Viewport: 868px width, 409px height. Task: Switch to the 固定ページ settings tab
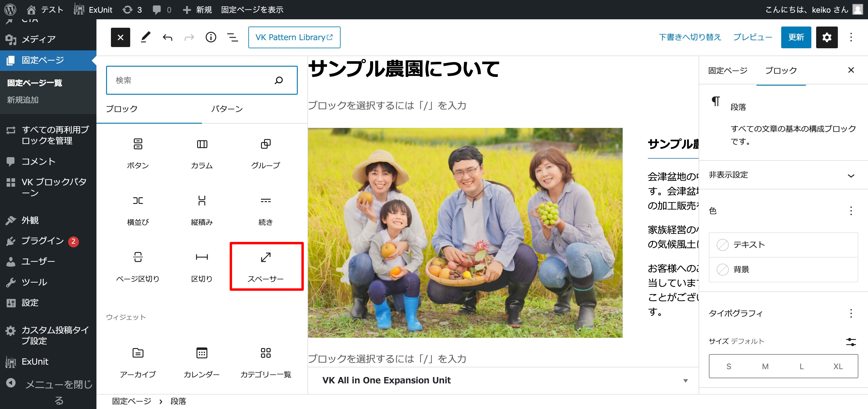[728, 71]
